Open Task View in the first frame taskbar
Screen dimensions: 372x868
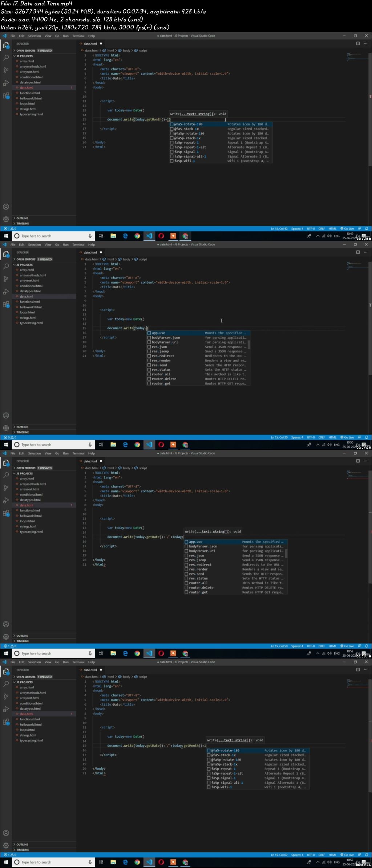101,236
